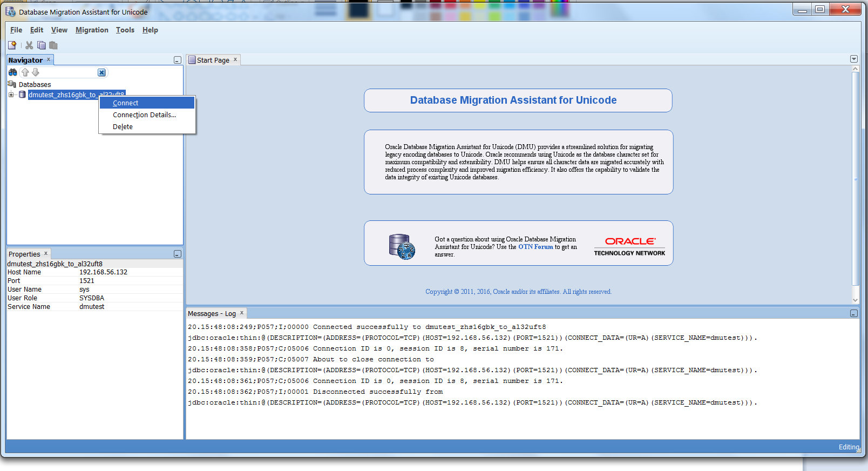Click the Cut scissors toolbar icon
Screen dimensions: 868x471
tap(29, 45)
